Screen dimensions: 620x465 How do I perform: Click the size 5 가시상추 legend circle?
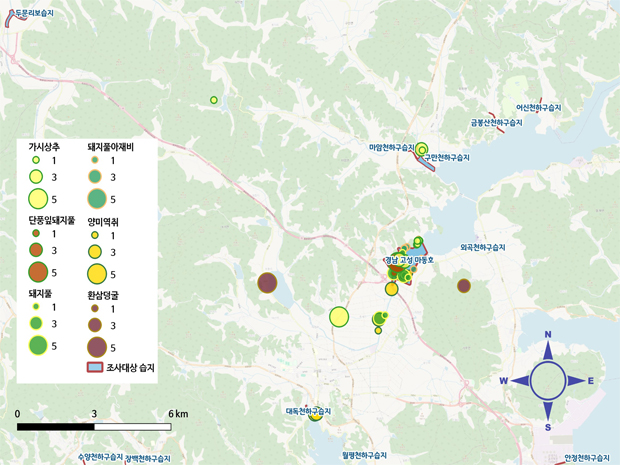38,198
